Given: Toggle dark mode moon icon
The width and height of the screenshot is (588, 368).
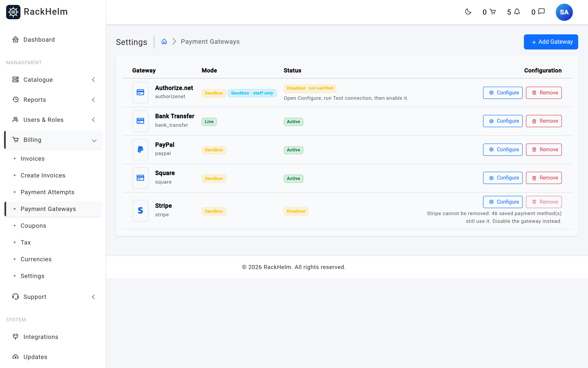Looking at the screenshot, I should (468, 12).
